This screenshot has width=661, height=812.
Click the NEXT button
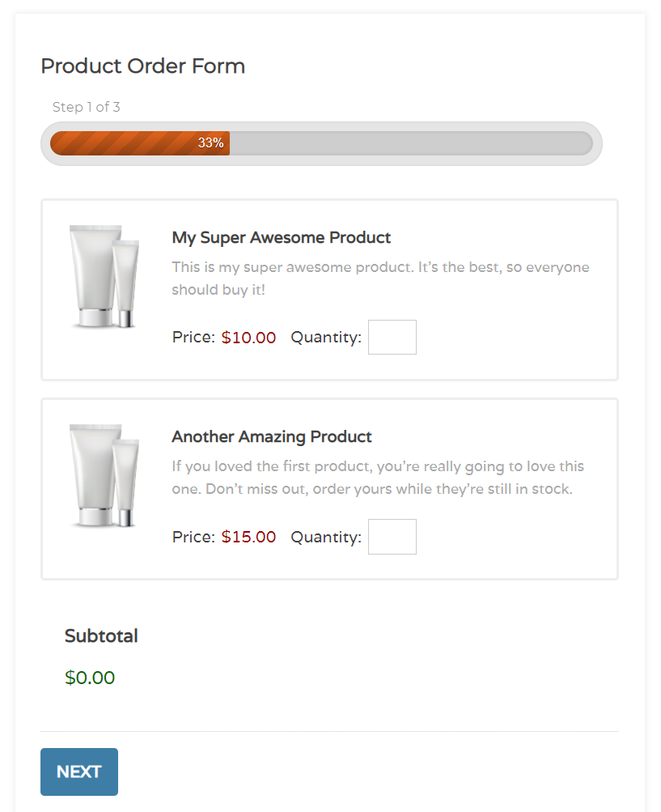pyautogui.click(x=79, y=772)
